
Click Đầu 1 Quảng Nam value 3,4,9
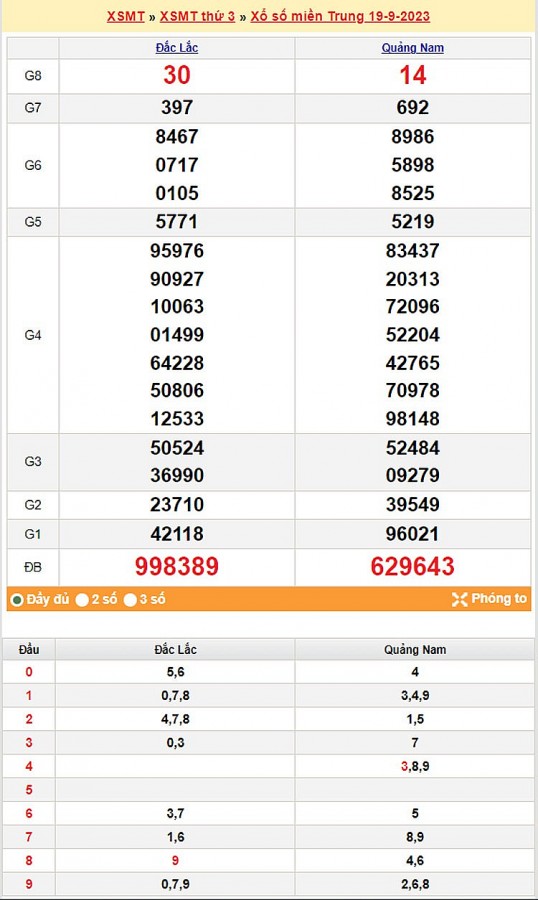(x=415, y=696)
